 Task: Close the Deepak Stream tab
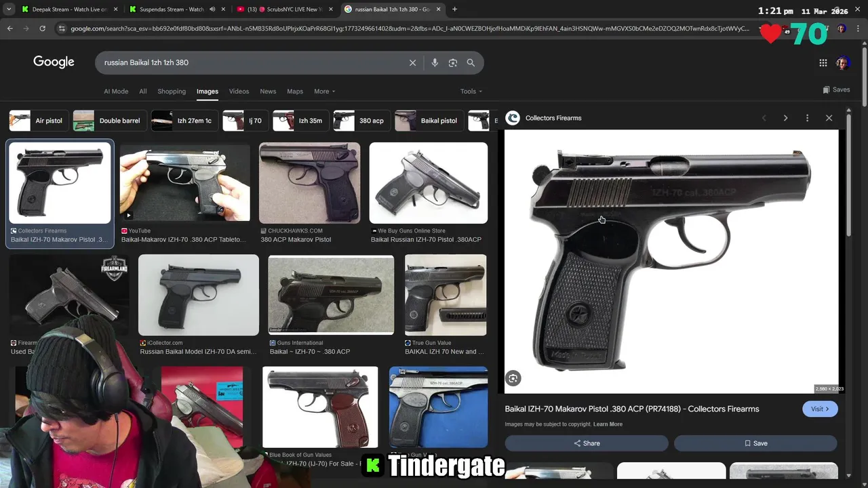pyautogui.click(x=116, y=9)
